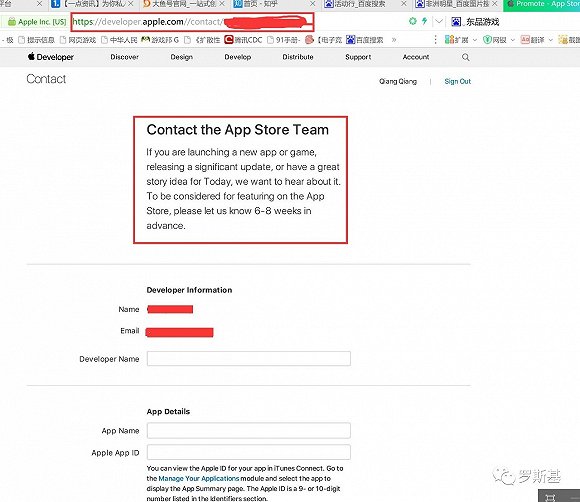580x502 pixels.
Task: Open the Distribute menu
Action: (x=298, y=57)
